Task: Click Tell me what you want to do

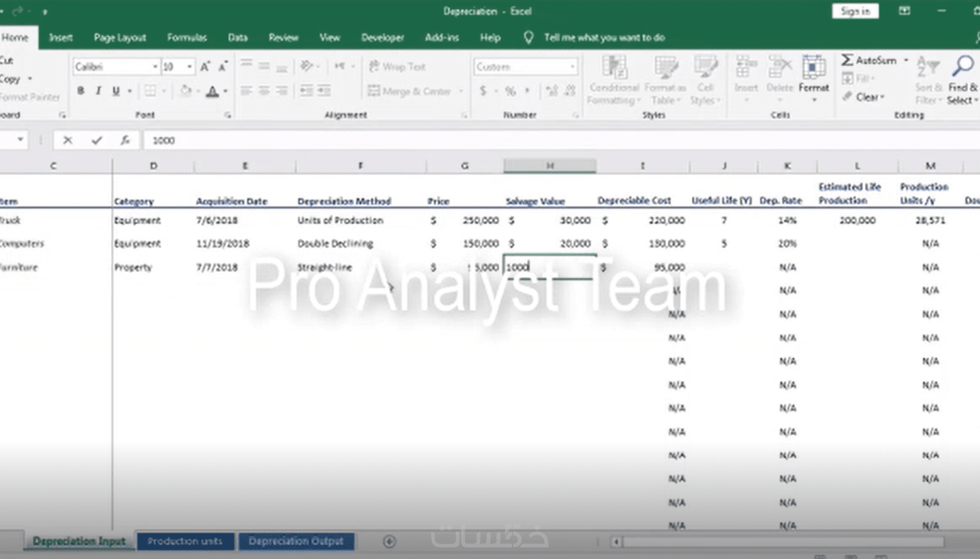Action: tap(604, 37)
